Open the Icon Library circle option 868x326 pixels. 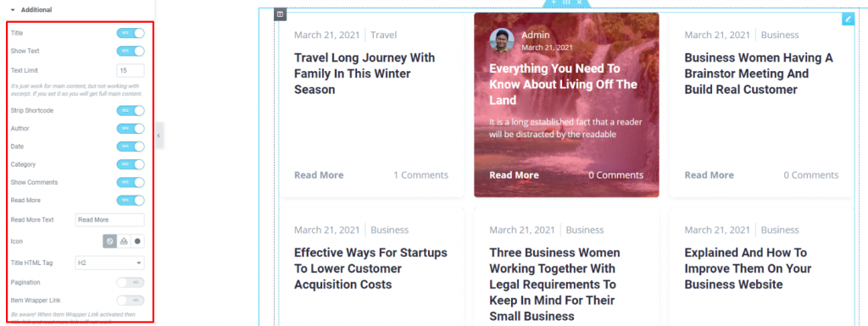138,241
